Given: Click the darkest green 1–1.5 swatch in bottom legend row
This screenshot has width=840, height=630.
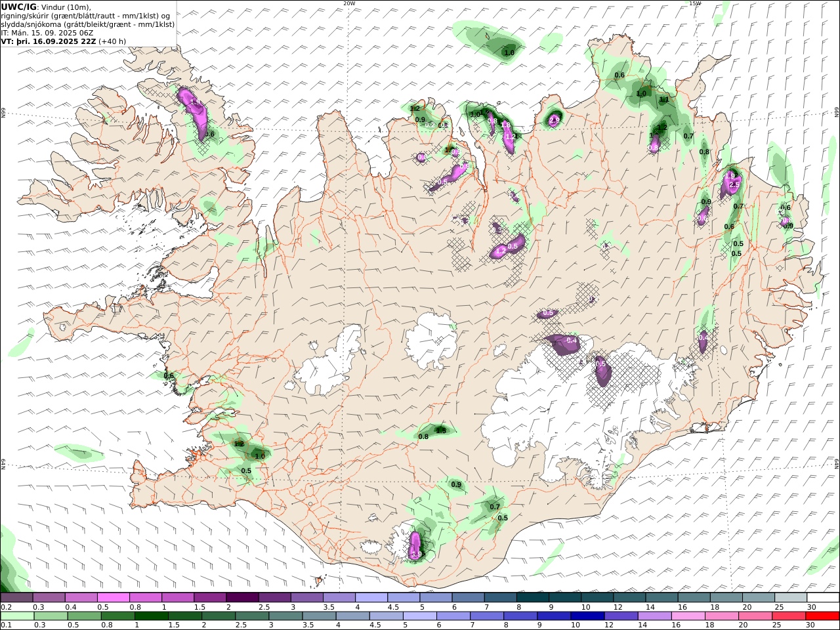Looking at the screenshot, I should 151,616.
